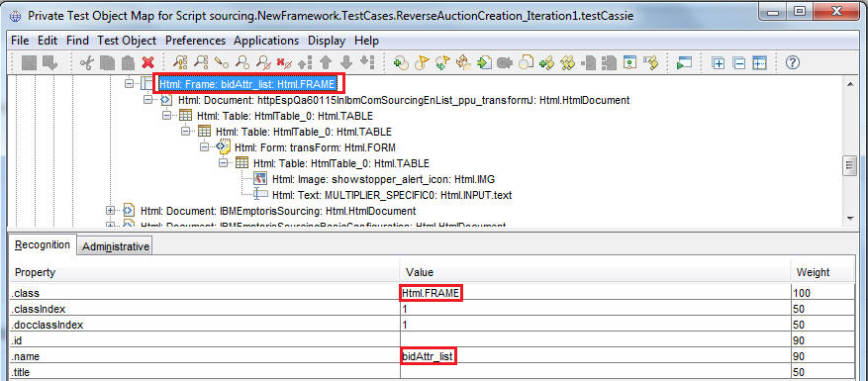Select Html: Document: IBMEmptorisSourcing tree item

coord(278,211)
